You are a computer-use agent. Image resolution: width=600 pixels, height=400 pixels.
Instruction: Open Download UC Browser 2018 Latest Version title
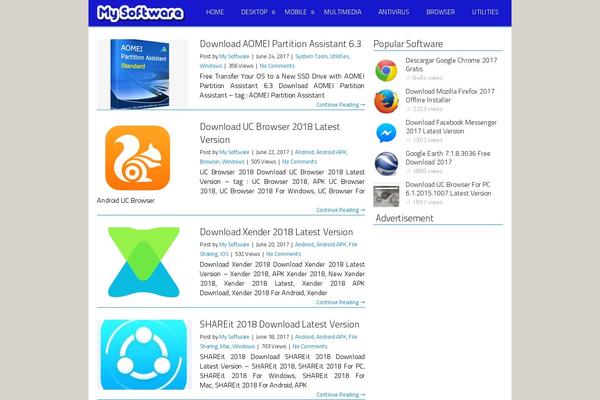(x=269, y=133)
